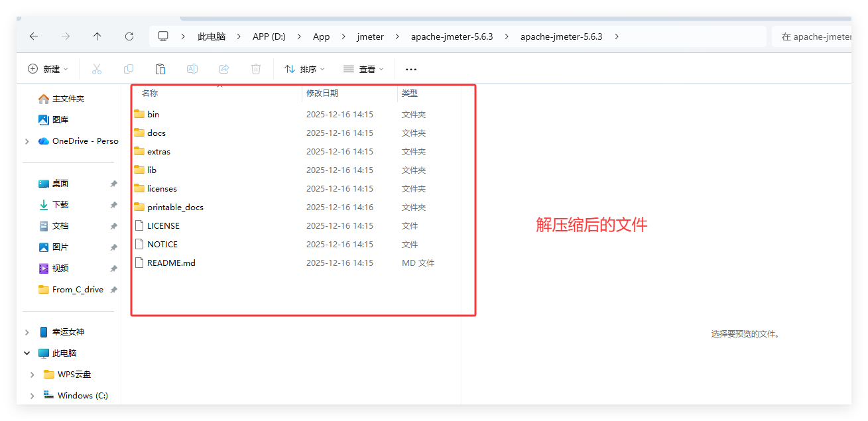Open the 排序 sort dropdown
This screenshot has height=421, width=868.
click(304, 69)
